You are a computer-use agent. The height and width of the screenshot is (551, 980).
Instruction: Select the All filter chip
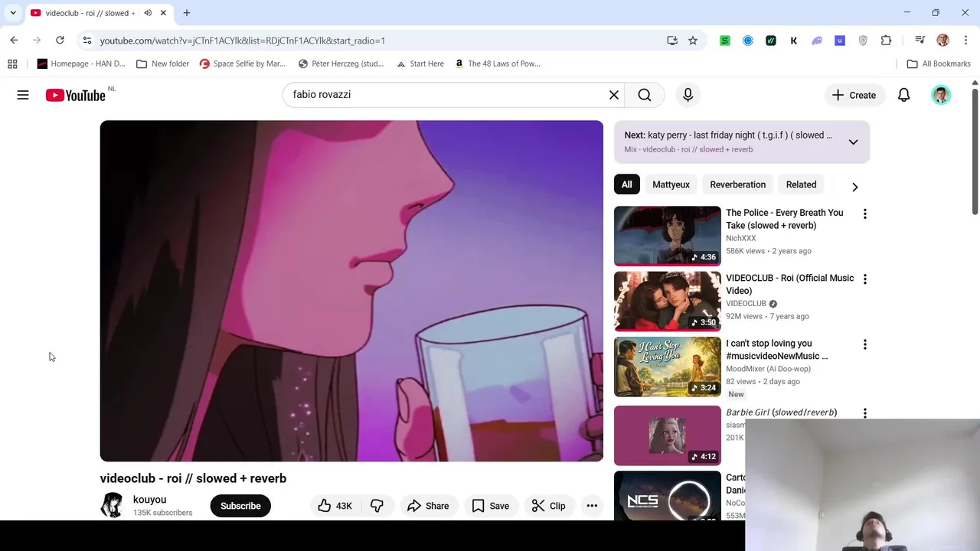click(x=626, y=184)
